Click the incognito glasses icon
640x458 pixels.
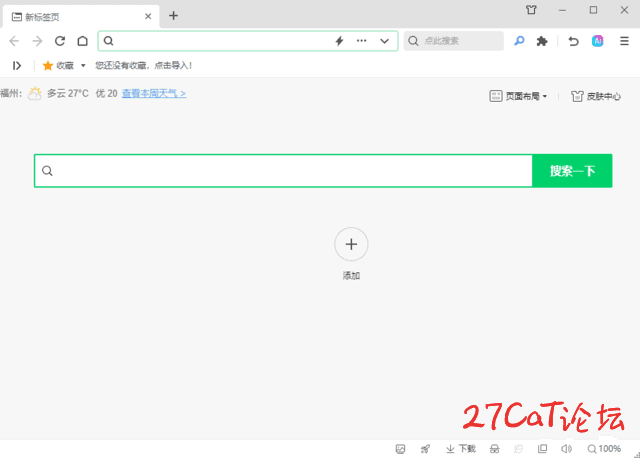[x=494, y=449]
